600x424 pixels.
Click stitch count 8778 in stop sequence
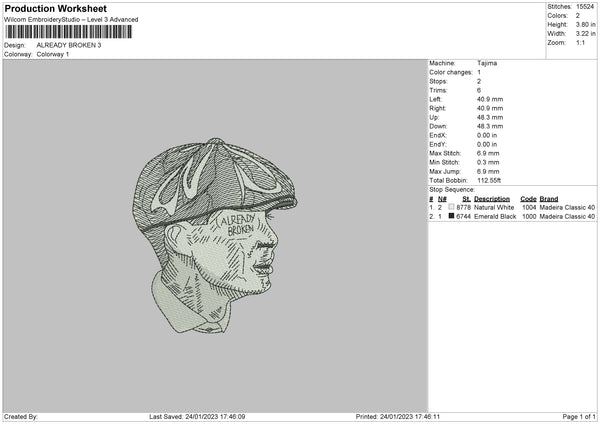click(x=463, y=207)
